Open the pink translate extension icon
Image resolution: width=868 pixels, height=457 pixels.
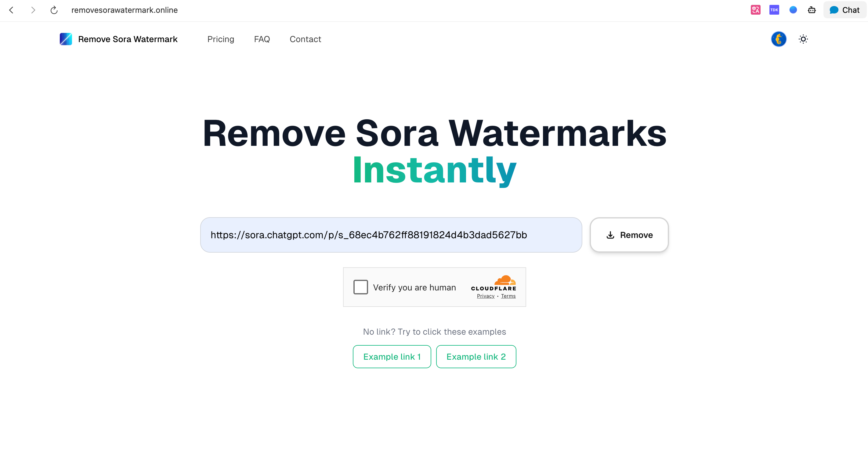755,10
